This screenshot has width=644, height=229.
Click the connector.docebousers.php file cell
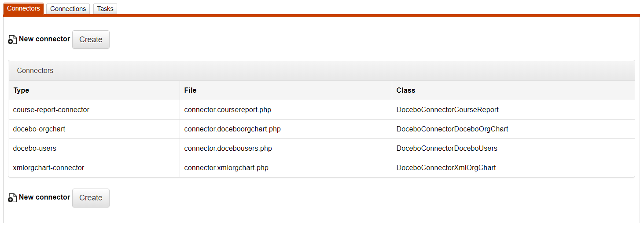pos(228,148)
